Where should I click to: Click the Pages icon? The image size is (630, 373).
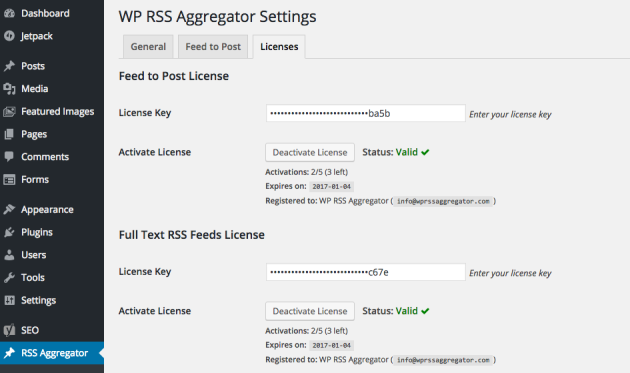9,134
